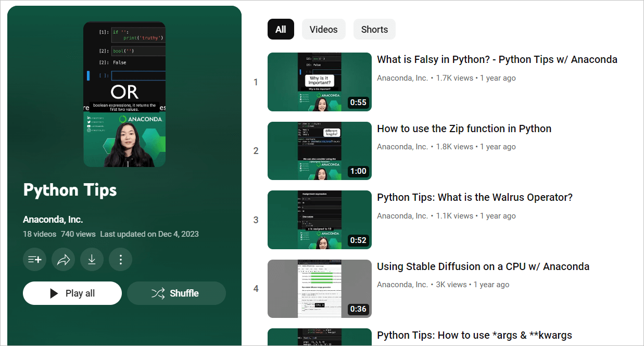The width and height of the screenshot is (644, 346).
Task: Switch to the Shorts filter tab
Action: click(x=374, y=29)
